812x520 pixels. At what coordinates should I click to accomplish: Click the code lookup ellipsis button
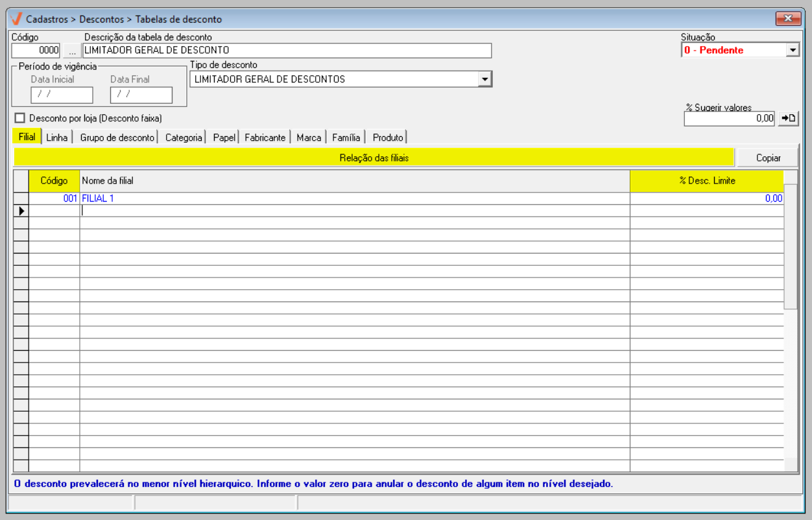pyautogui.click(x=72, y=51)
